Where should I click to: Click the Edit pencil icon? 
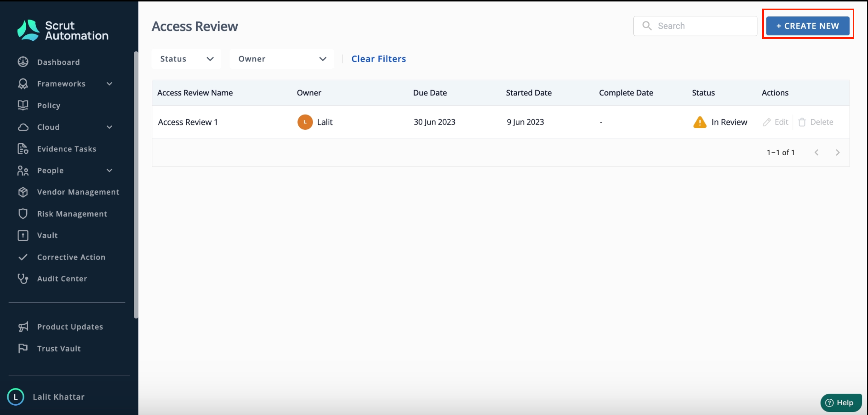(x=766, y=122)
